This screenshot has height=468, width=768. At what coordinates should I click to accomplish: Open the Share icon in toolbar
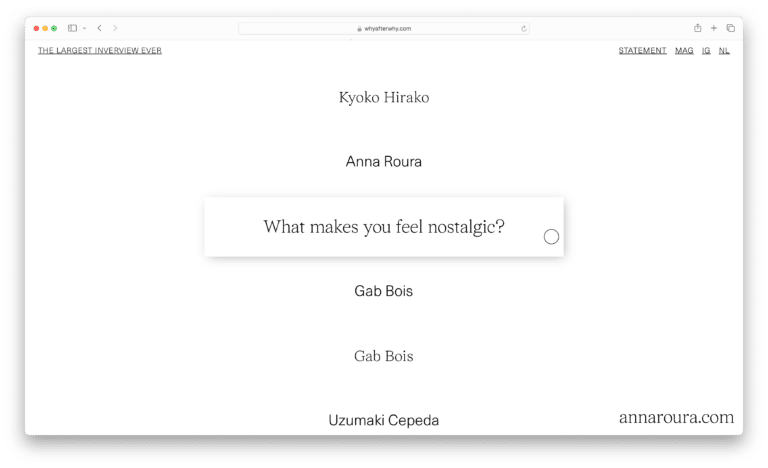click(697, 28)
